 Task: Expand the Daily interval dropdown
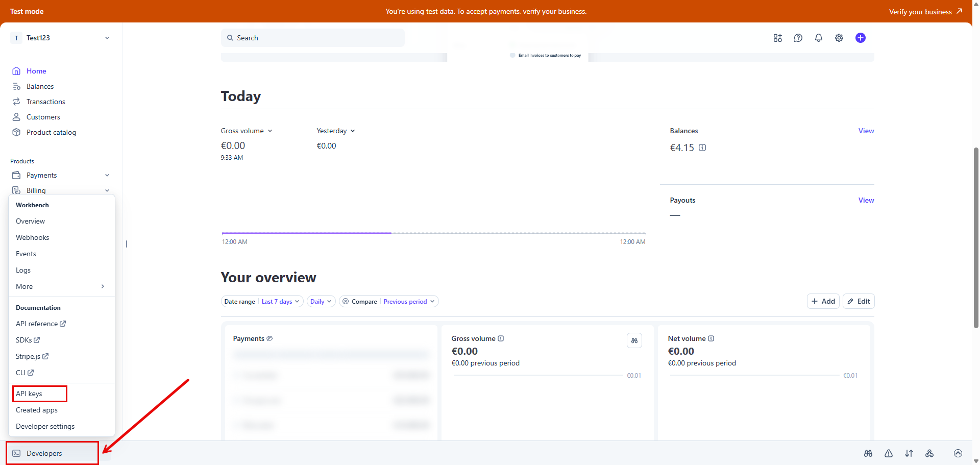point(321,302)
